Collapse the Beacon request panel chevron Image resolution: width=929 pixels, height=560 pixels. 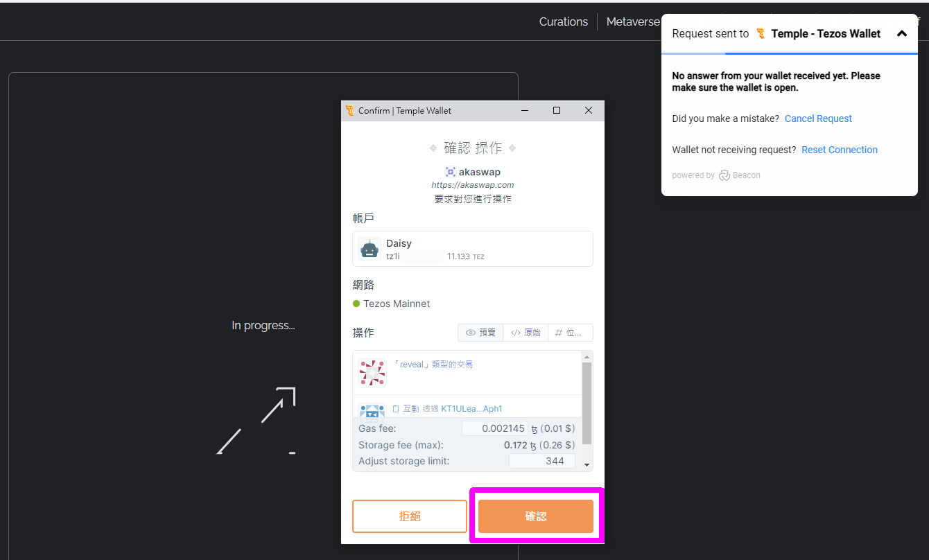point(902,33)
